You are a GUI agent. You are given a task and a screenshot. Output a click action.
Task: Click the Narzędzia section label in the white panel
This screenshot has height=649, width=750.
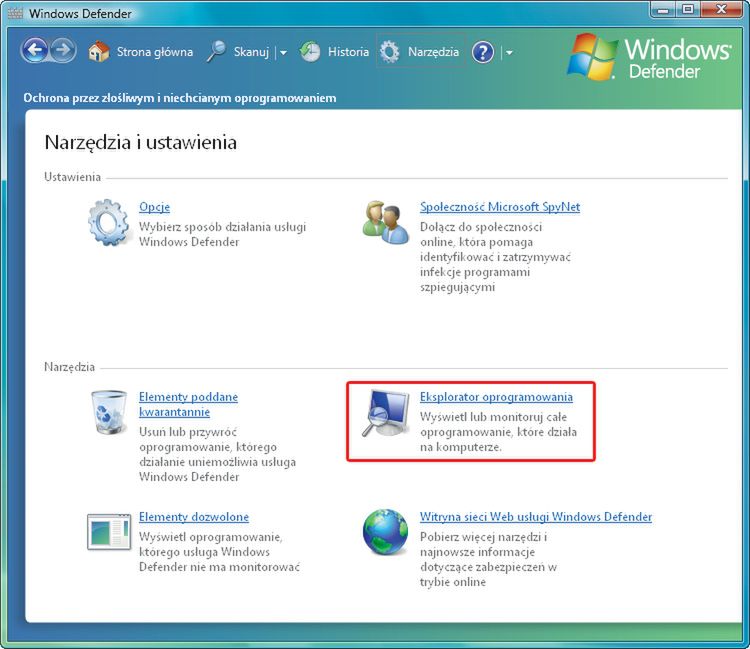69,367
